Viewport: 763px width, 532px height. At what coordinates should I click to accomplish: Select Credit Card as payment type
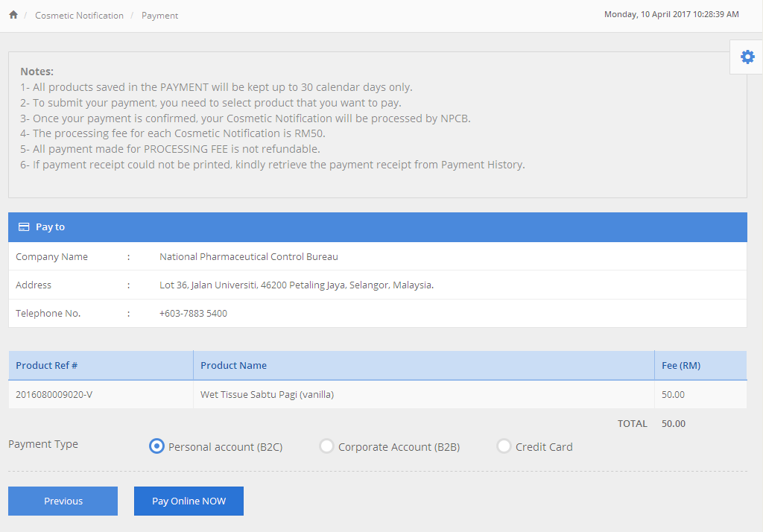(x=504, y=446)
